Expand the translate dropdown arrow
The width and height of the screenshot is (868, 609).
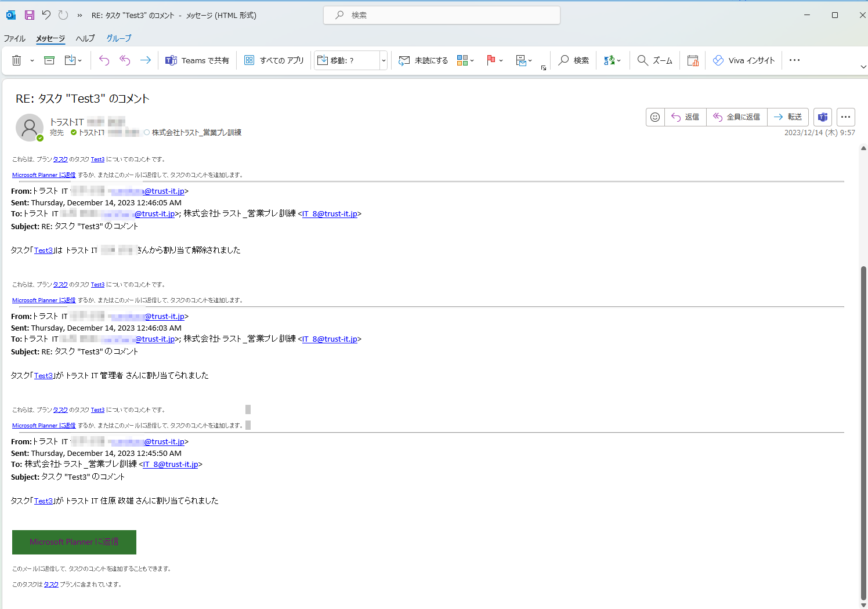pyautogui.click(x=619, y=60)
